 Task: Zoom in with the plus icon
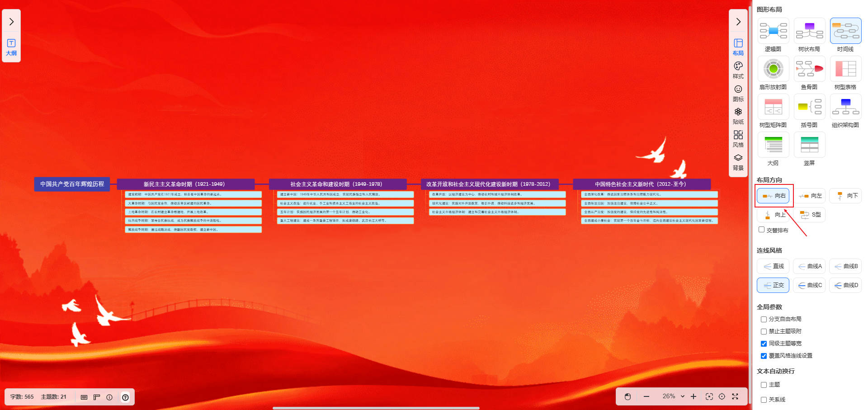click(x=693, y=396)
